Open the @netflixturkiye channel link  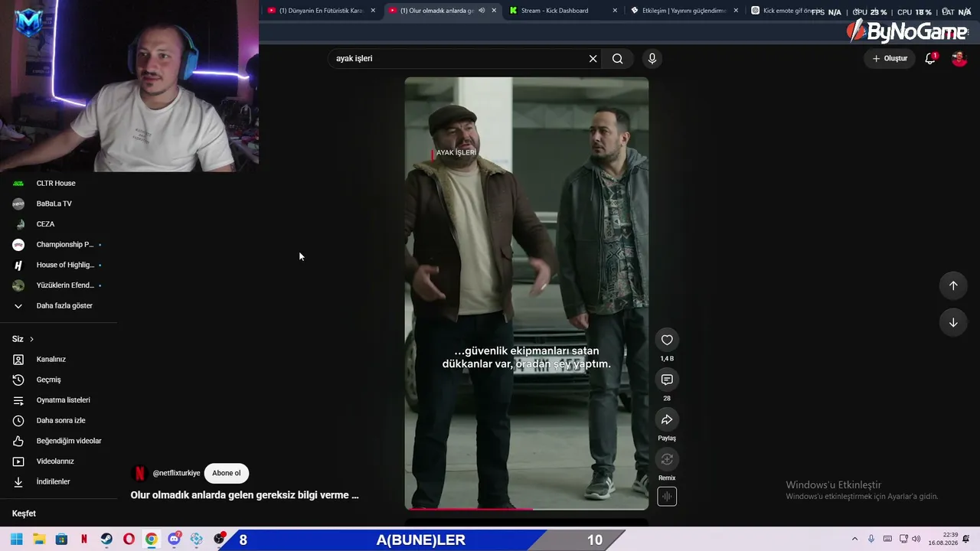click(176, 473)
